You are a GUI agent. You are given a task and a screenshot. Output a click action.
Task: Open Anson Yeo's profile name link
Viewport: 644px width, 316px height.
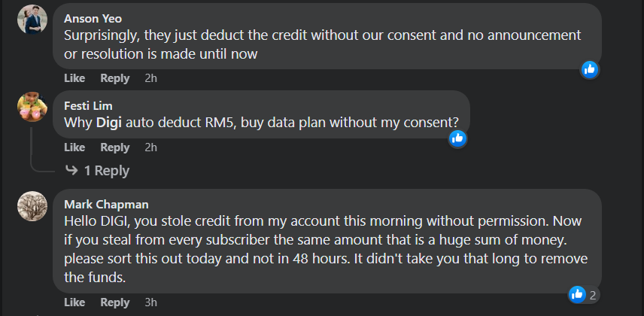pyautogui.click(x=93, y=18)
